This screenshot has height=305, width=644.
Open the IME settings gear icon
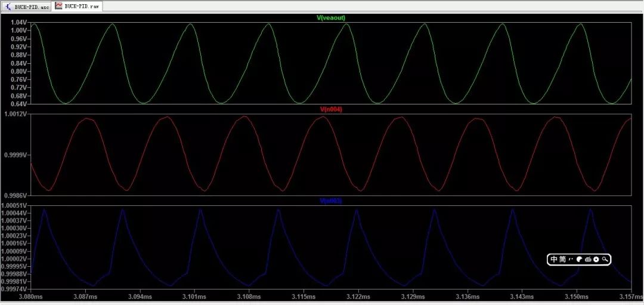596,260
